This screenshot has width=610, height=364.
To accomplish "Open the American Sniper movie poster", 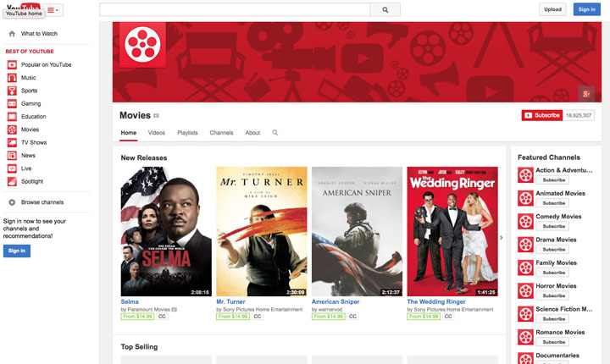I will point(357,231).
